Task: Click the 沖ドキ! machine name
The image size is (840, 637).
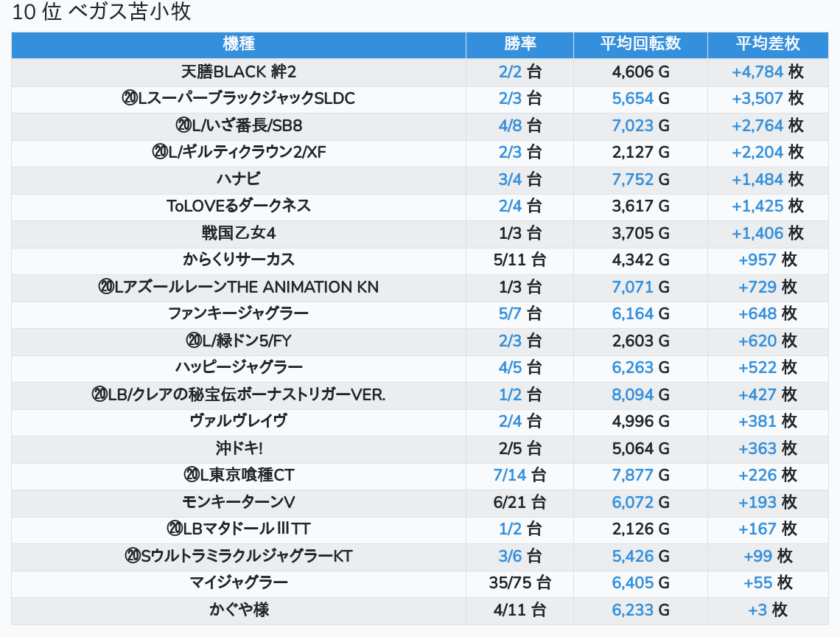Action: (x=238, y=448)
